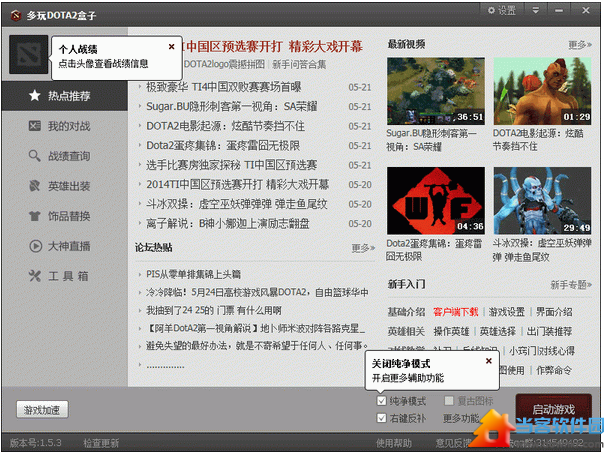Screen dimensions: 604x454
Task: Open news 2014TI中国区预选赛开打 精彩大戏开幕
Action: 237,184
